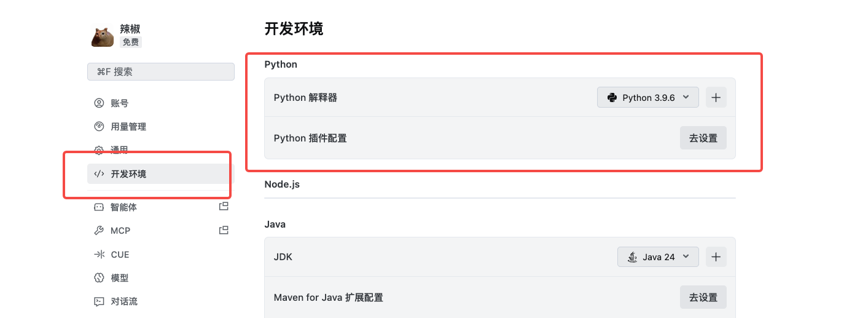Image resolution: width=868 pixels, height=318 pixels.
Task: Click the 辣椒 user avatar picture
Action: point(103,36)
